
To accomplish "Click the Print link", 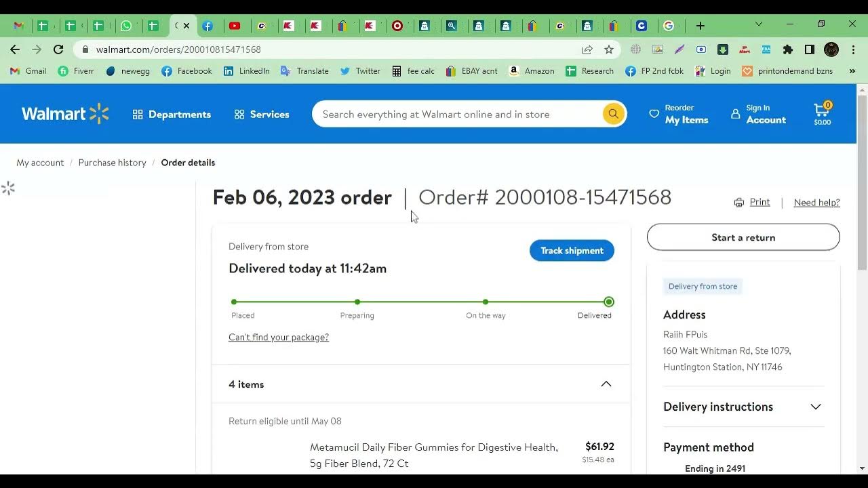I will click(x=752, y=202).
